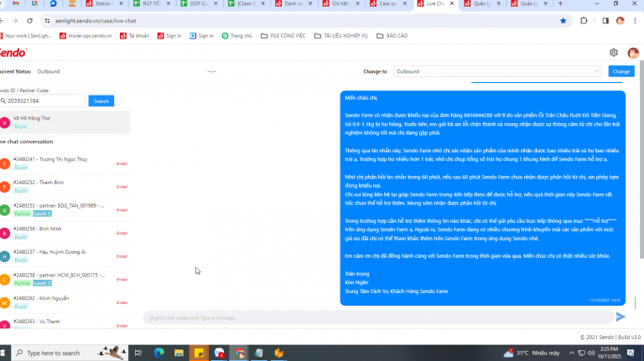Open the notepad-style app on taskbar
644x361 pixels.
point(259,353)
